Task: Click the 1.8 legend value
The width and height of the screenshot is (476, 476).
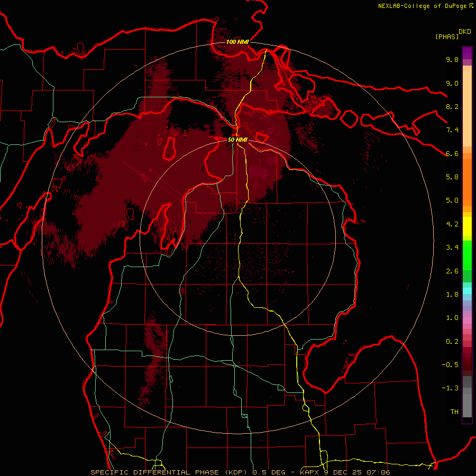Action: tap(452, 295)
